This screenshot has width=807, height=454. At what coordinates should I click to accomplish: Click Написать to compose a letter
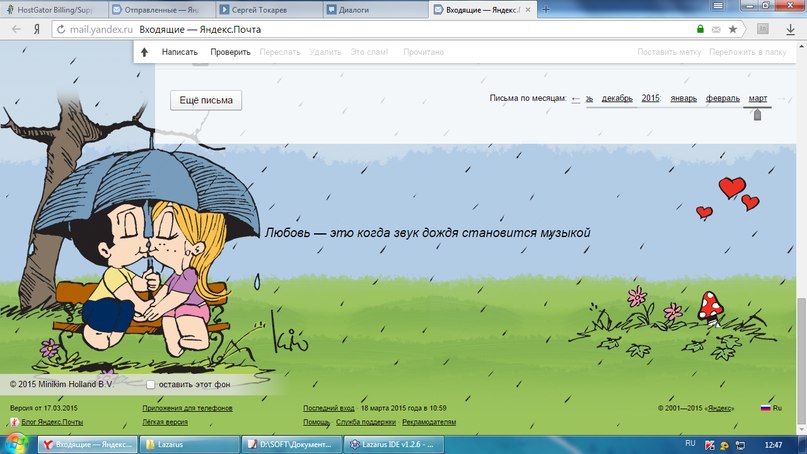tap(180, 52)
